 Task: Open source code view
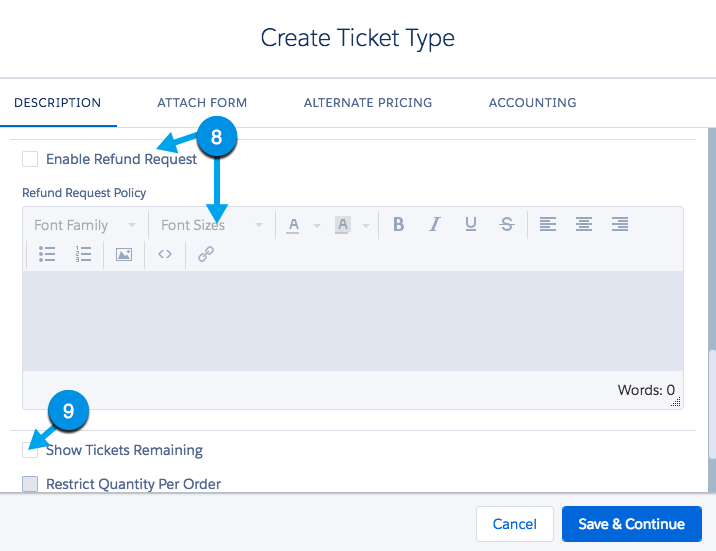tap(165, 254)
